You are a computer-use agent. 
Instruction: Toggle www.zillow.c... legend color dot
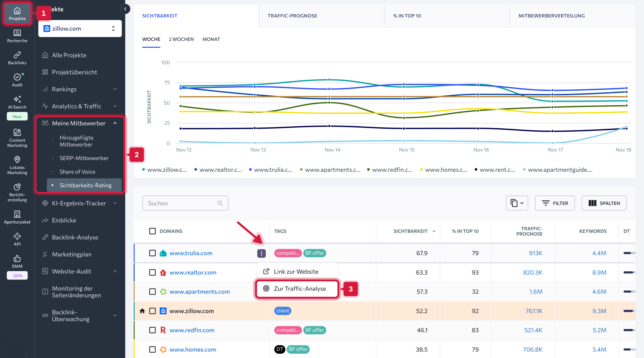point(144,170)
